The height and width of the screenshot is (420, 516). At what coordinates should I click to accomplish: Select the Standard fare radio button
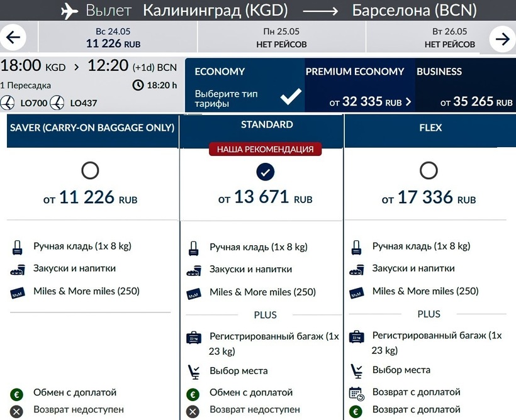click(265, 172)
